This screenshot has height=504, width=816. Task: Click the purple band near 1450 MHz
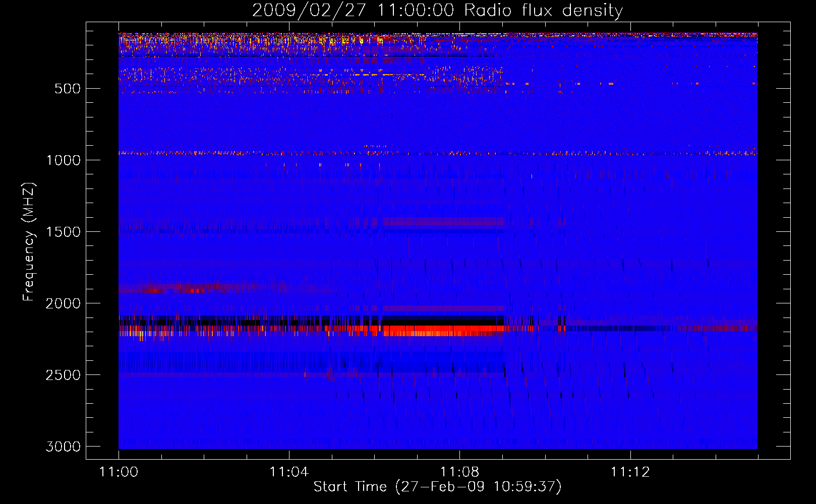pyautogui.click(x=444, y=222)
